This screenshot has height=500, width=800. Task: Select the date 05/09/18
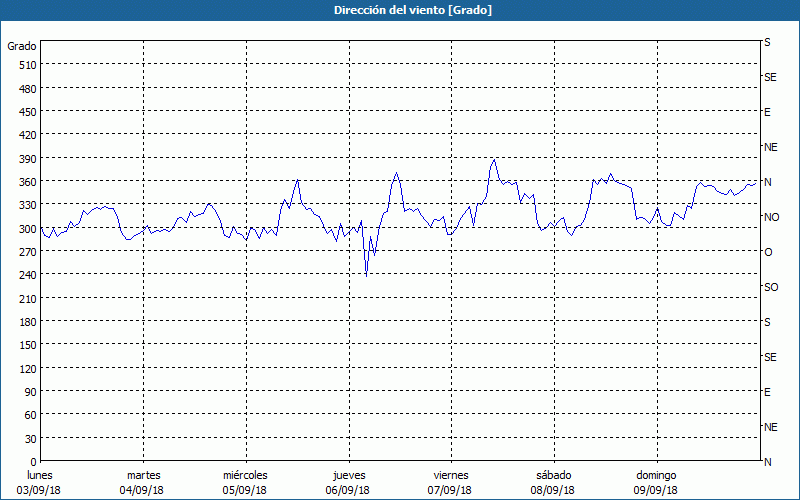[244, 491]
